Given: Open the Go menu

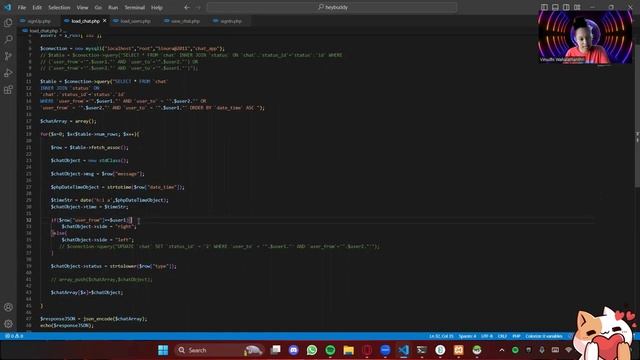Looking at the screenshot, I should tap(98, 7).
